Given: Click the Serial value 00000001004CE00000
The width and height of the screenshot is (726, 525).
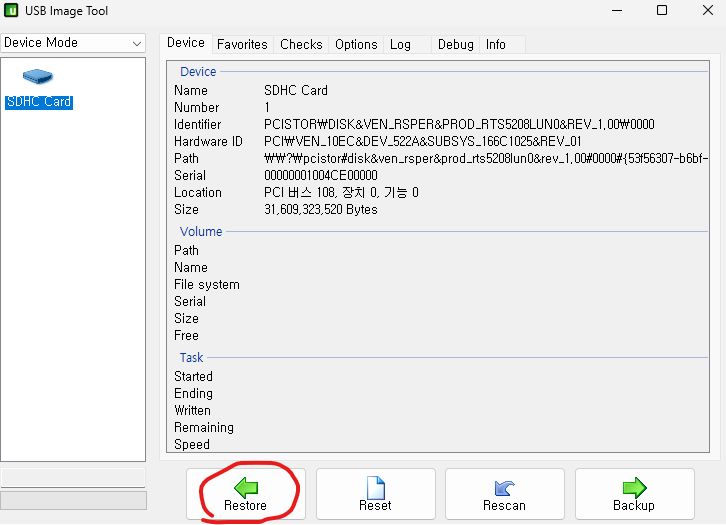Looking at the screenshot, I should [321, 175].
